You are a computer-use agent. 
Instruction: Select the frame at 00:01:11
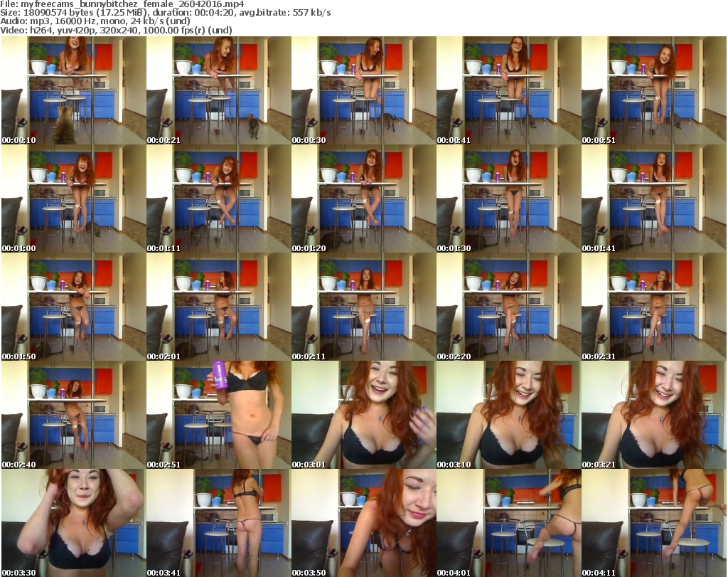[x=219, y=198]
